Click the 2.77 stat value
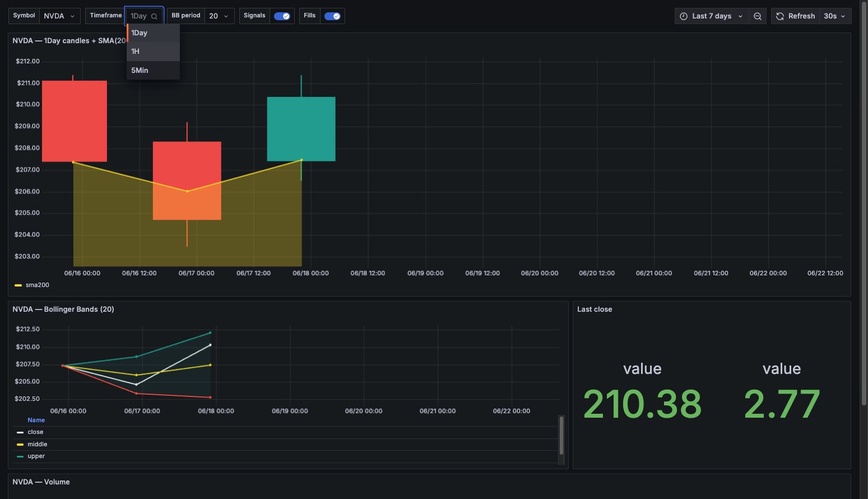 pos(782,404)
